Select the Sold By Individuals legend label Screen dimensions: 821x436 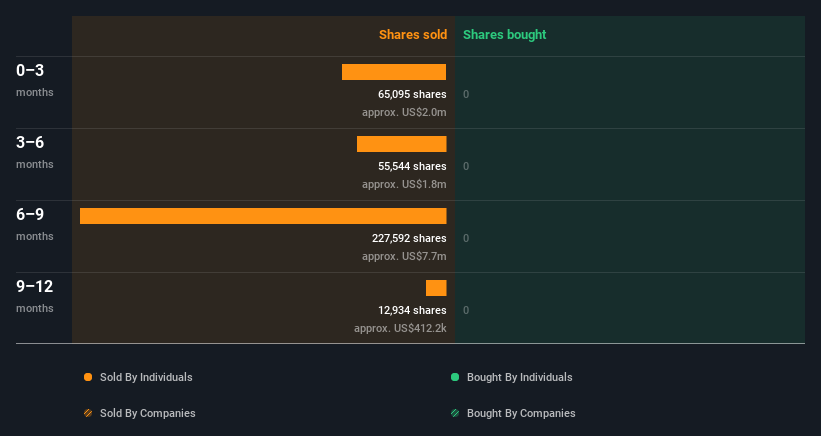pyautogui.click(x=146, y=377)
